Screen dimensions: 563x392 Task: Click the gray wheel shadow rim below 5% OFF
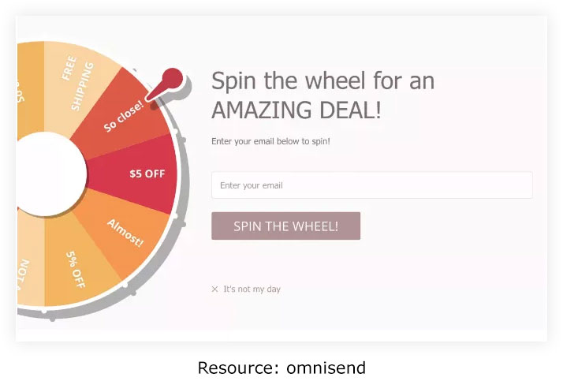pos(79,313)
